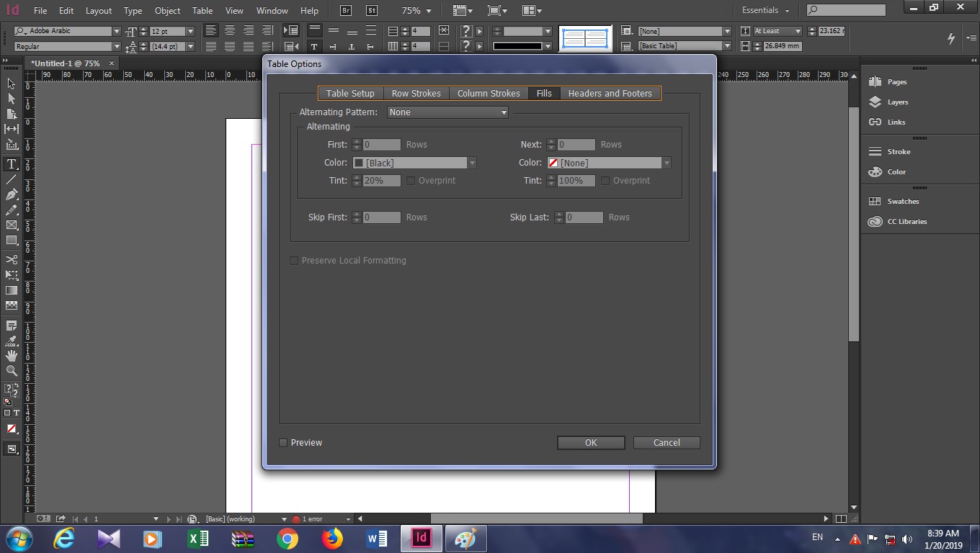The width and height of the screenshot is (980, 553).
Task: Open the Stroke panel
Action: click(889, 152)
